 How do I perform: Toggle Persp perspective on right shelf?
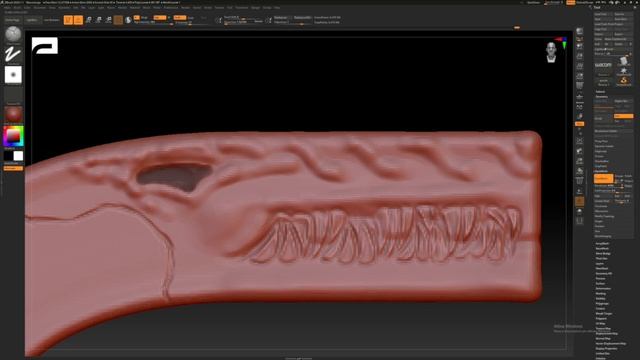pyautogui.click(x=579, y=86)
